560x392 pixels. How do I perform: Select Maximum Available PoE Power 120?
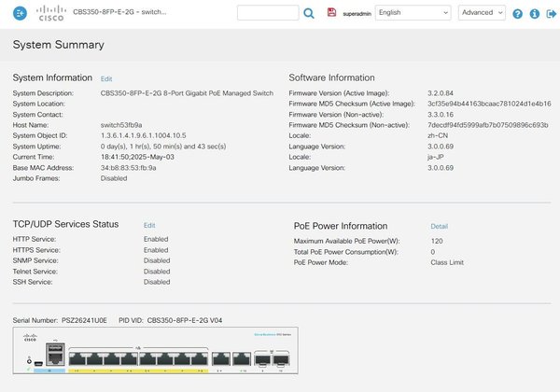pos(437,241)
